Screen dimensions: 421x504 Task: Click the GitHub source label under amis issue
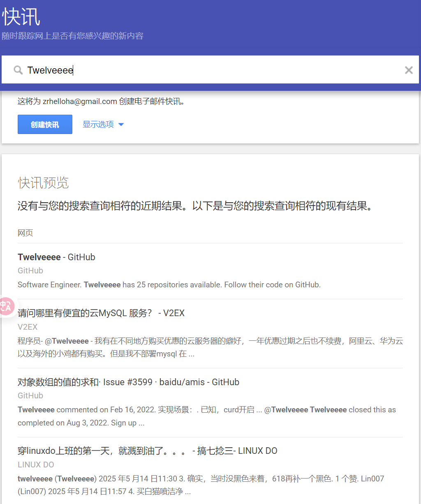point(30,395)
